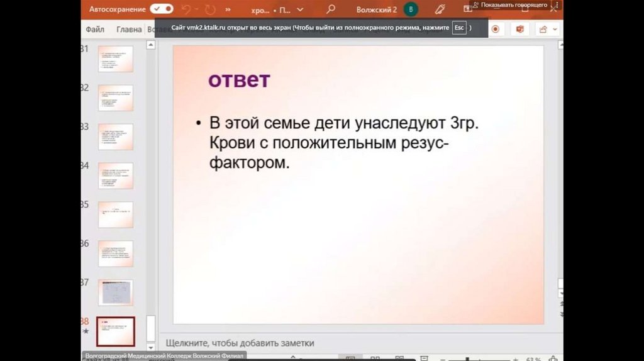
Task: Click the search magnifier icon
Action: 331,9
